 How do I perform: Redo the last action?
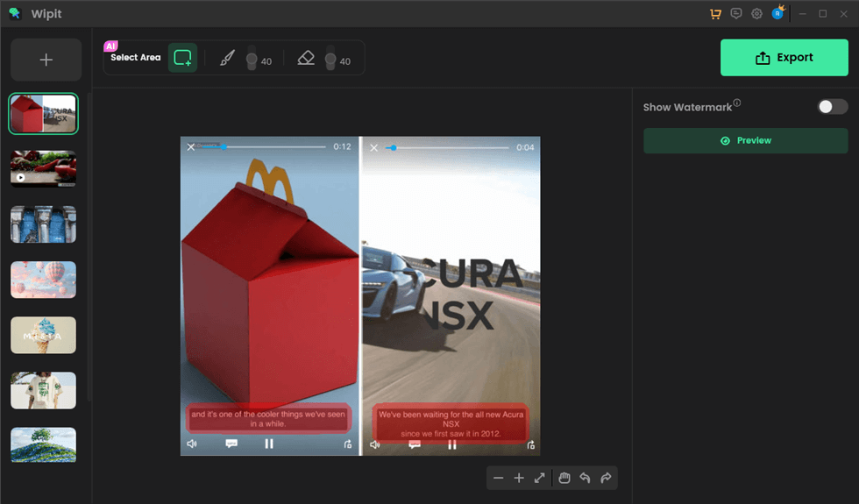(606, 479)
